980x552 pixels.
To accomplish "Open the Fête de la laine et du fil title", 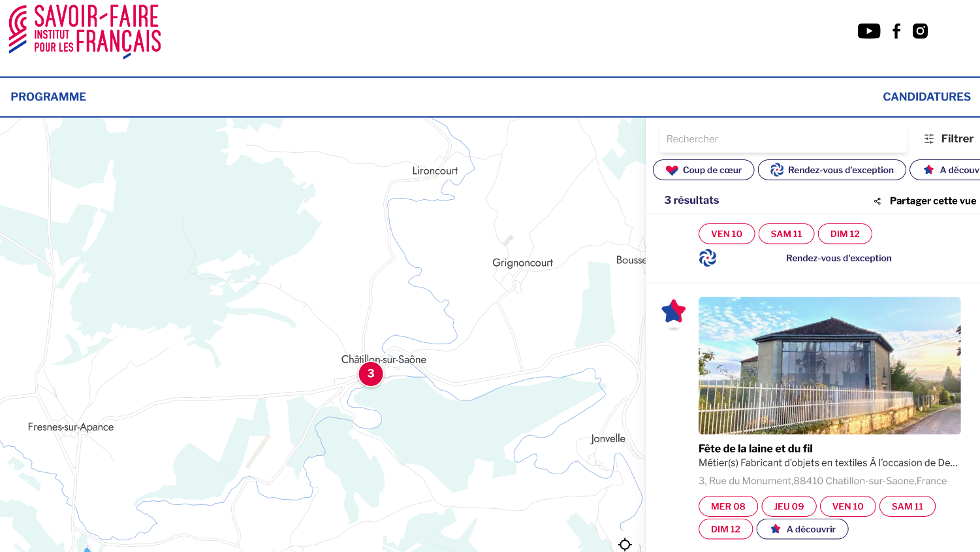I will click(x=755, y=449).
